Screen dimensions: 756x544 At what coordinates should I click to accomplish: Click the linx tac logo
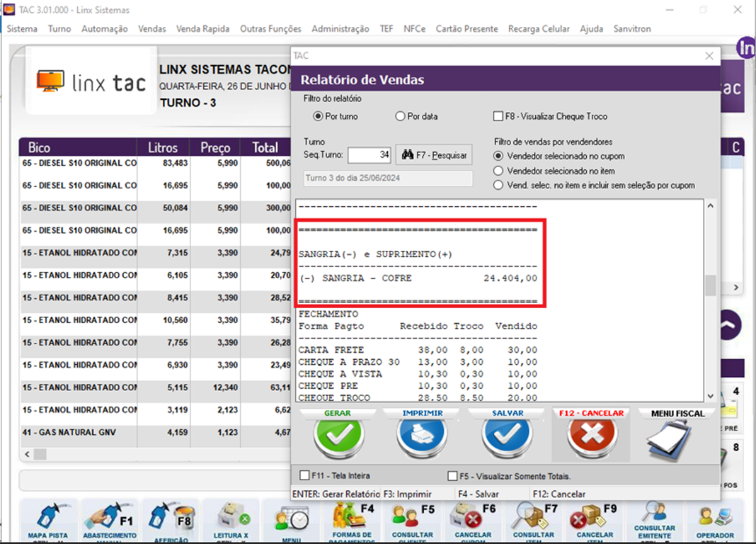click(91, 82)
